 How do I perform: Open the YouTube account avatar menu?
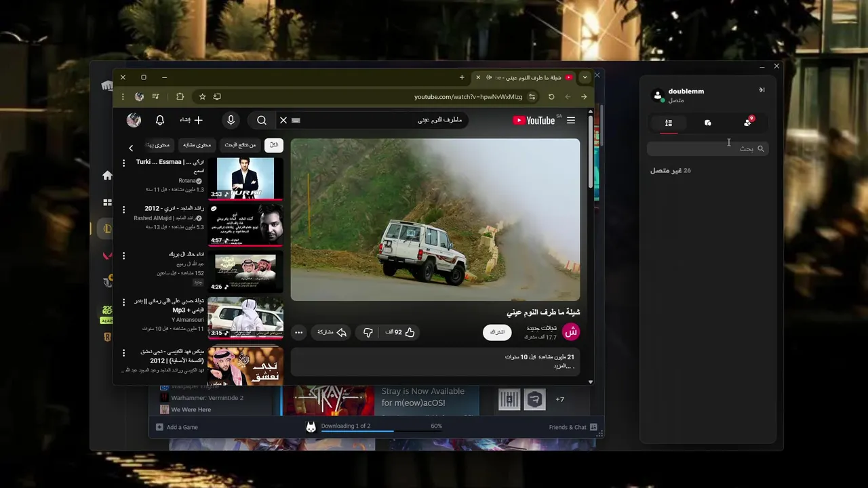point(134,120)
